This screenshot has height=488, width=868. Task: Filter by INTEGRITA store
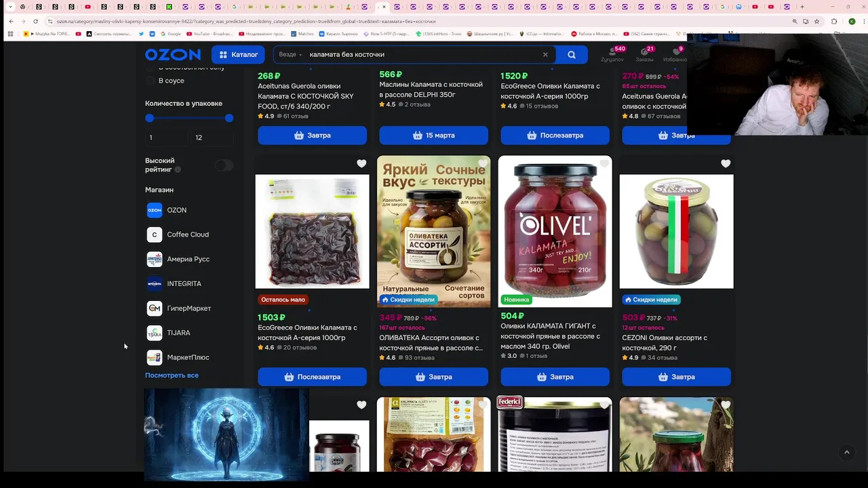click(174, 283)
